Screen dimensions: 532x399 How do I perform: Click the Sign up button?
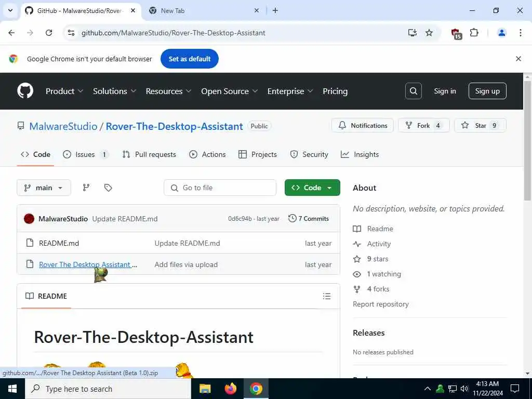click(487, 91)
